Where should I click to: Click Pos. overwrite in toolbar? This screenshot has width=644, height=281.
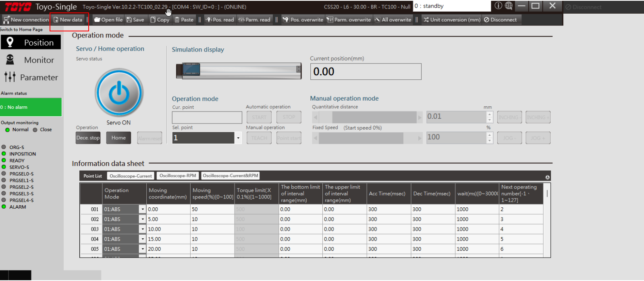303,19
